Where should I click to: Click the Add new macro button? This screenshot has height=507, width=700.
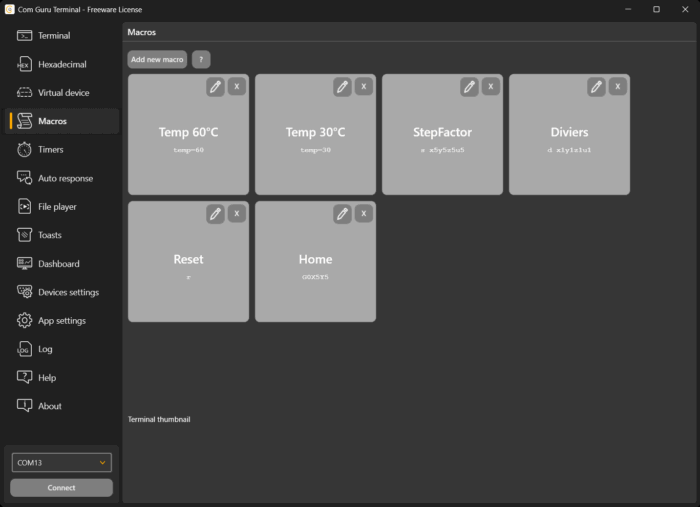(x=157, y=60)
